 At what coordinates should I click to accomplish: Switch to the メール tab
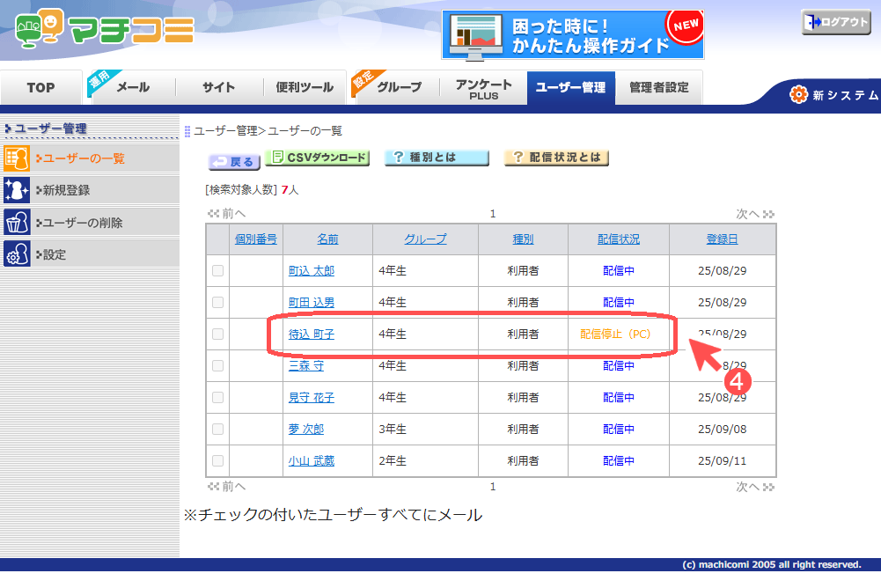[x=133, y=87]
